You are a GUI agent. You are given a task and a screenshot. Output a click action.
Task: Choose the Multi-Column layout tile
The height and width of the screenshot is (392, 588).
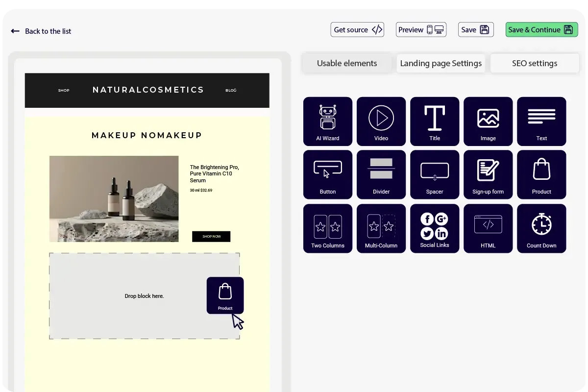(381, 228)
